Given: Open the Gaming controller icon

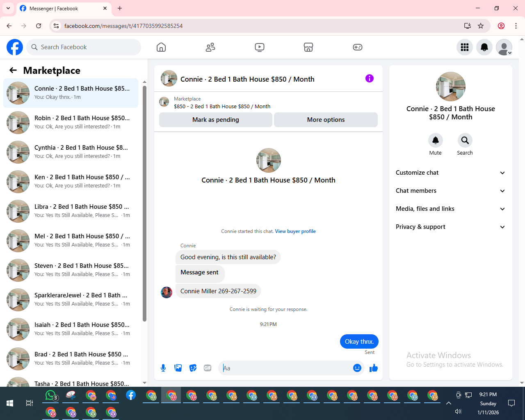Looking at the screenshot, I should click(x=358, y=47).
